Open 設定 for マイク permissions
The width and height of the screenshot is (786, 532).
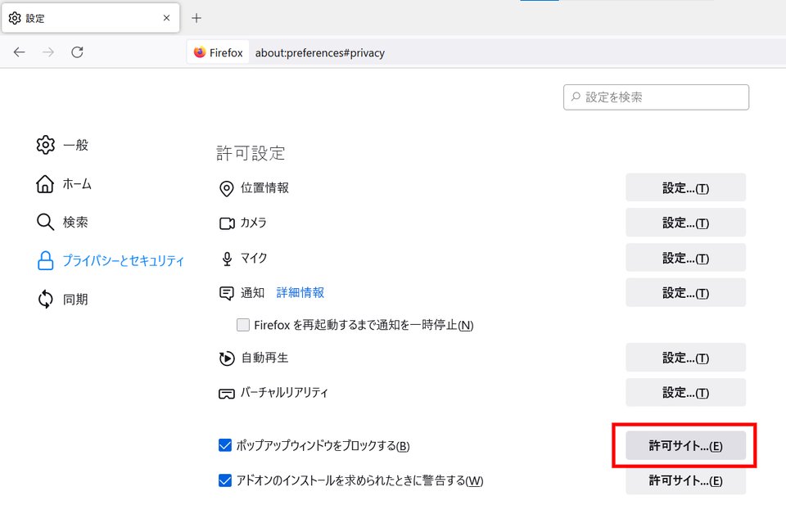(685, 258)
